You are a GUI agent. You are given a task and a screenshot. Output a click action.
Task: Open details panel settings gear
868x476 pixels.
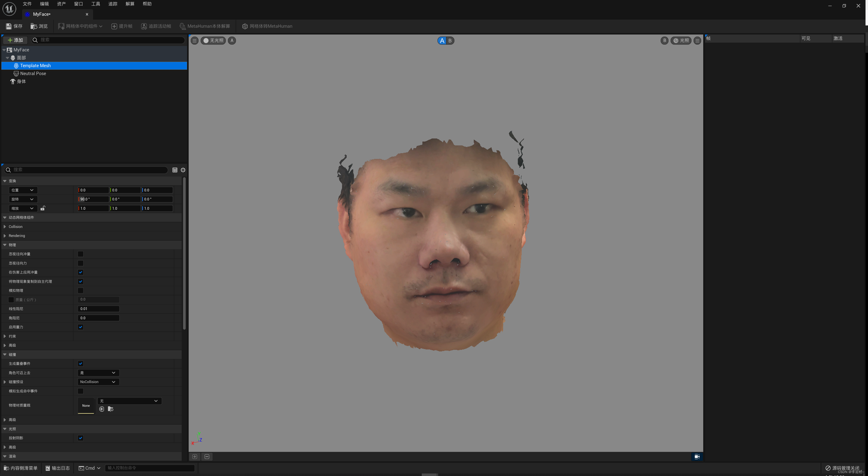[x=183, y=170]
